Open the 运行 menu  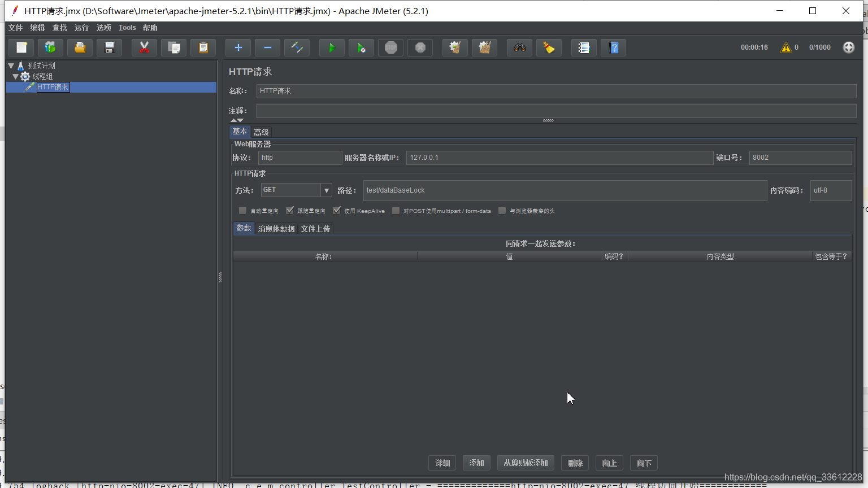[x=81, y=28]
